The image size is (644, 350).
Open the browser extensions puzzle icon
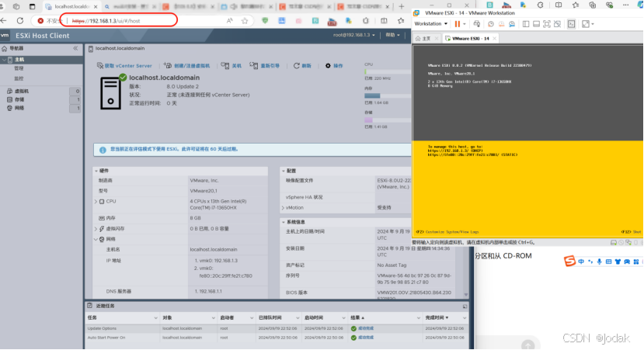tap(366, 21)
